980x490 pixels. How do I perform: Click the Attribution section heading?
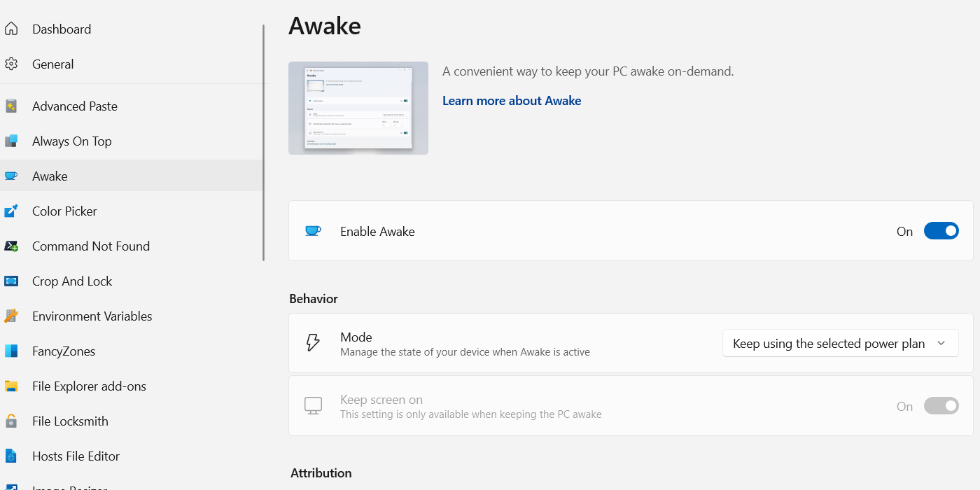[321, 473]
